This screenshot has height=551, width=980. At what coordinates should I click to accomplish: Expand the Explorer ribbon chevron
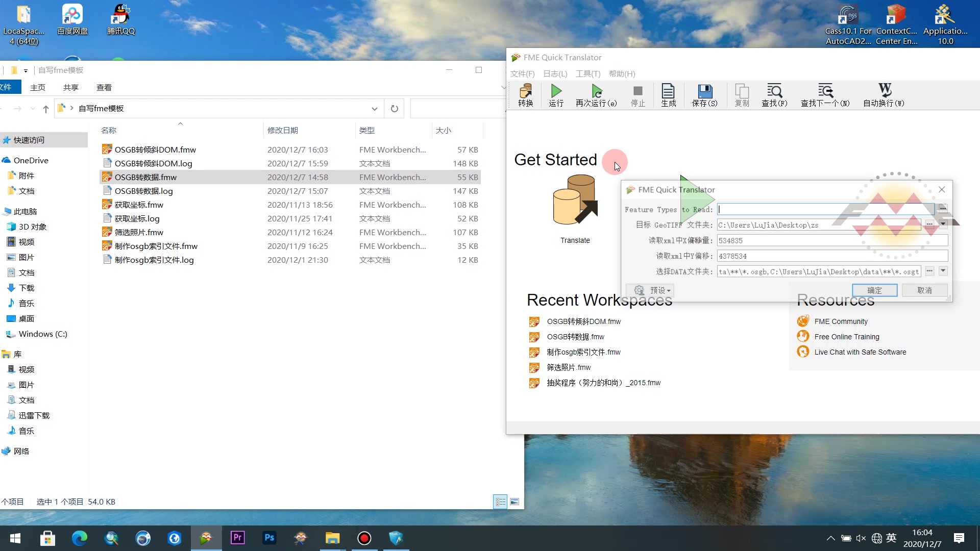(x=503, y=87)
